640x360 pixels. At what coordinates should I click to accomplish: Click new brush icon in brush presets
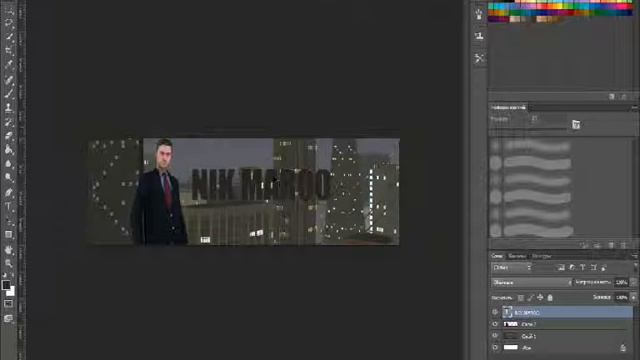click(611, 245)
